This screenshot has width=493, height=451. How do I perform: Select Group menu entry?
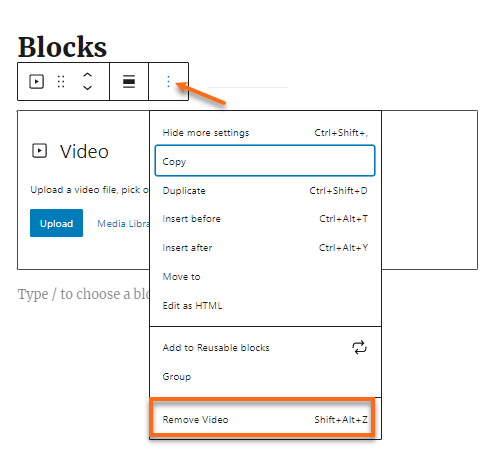pyautogui.click(x=265, y=377)
